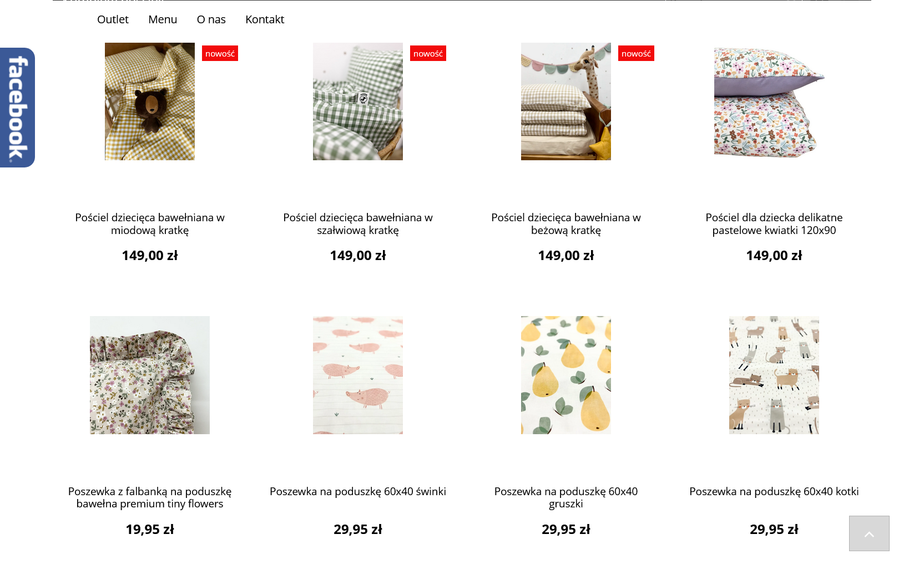The width and height of the screenshot is (924, 585).
Task: View the pink pigs pillowcase thumbnail
Action: pos(357,375)
